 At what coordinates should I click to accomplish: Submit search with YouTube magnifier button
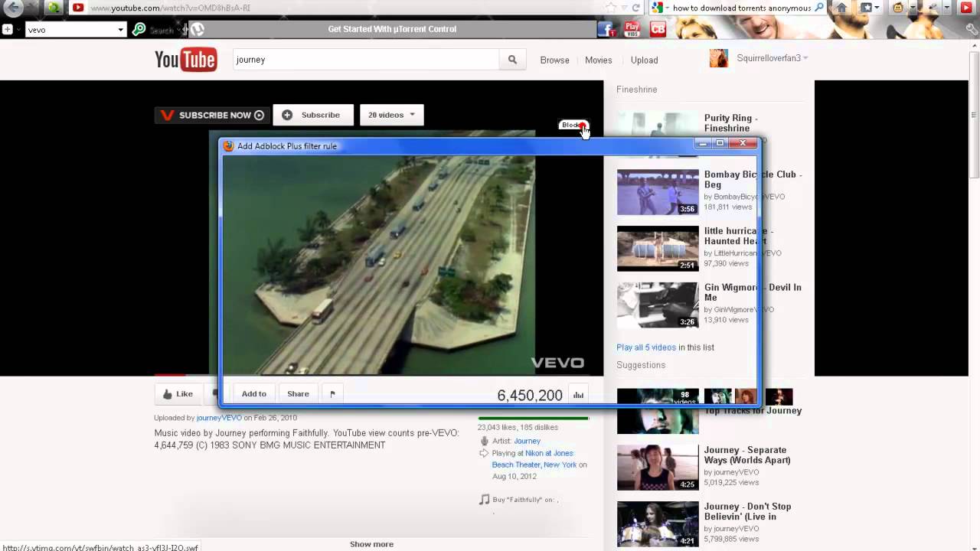click(x=512, y=60)
